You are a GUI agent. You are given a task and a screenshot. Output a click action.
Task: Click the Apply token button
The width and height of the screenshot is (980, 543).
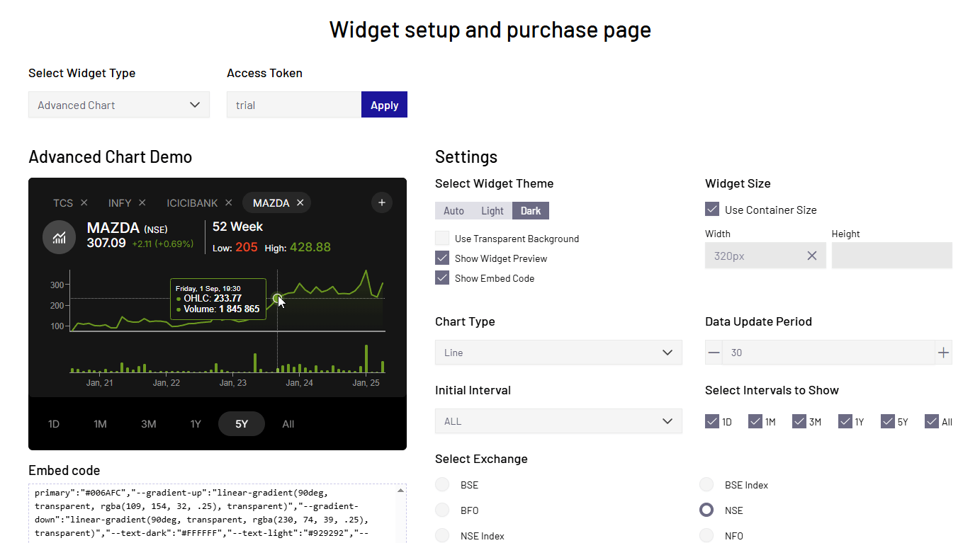click(x=384, y=105)
